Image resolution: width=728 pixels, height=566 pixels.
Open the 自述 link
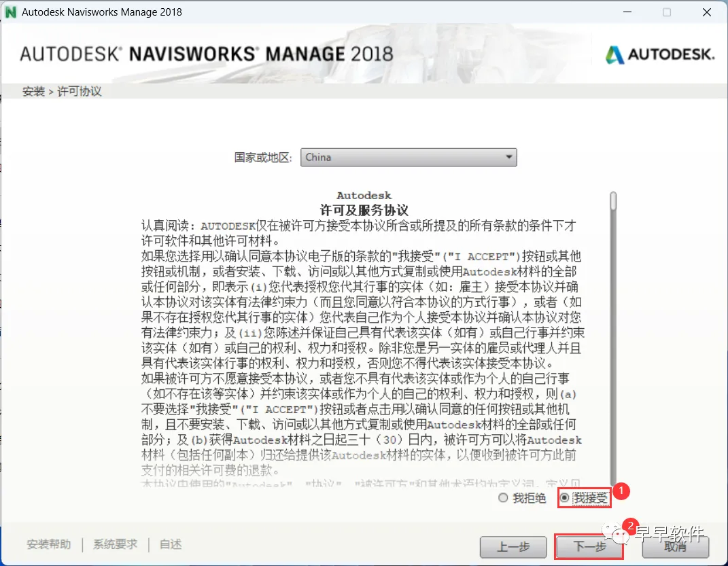(171, 544)
